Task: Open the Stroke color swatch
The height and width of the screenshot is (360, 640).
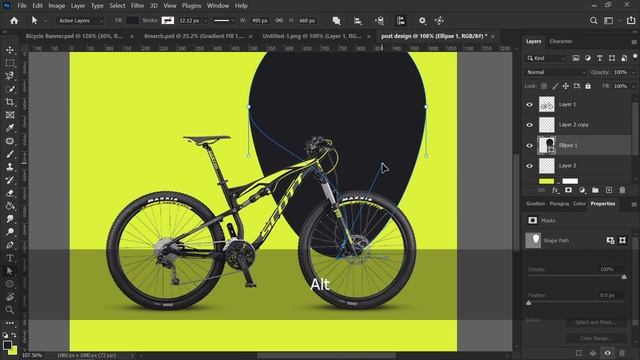Action: [168, 20]
